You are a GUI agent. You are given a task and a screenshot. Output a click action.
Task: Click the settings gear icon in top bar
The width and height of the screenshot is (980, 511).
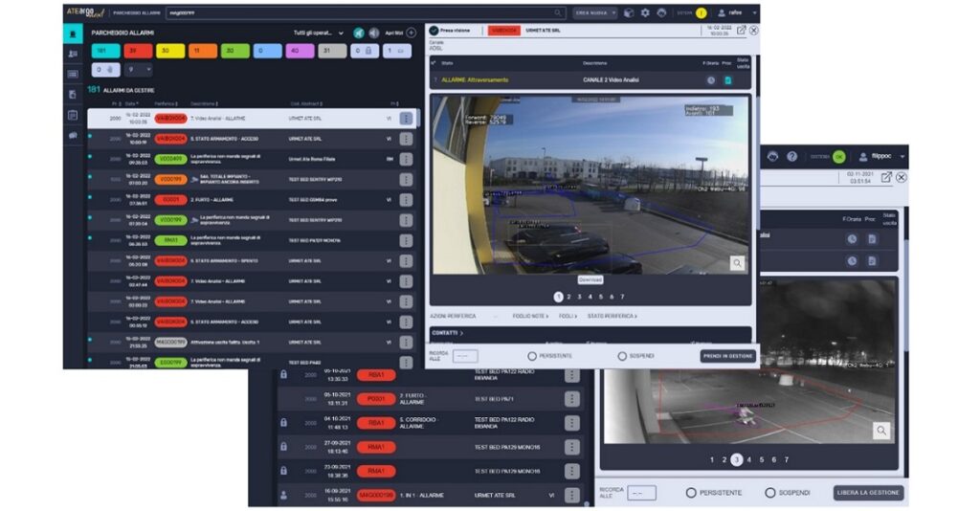point(645,12)
